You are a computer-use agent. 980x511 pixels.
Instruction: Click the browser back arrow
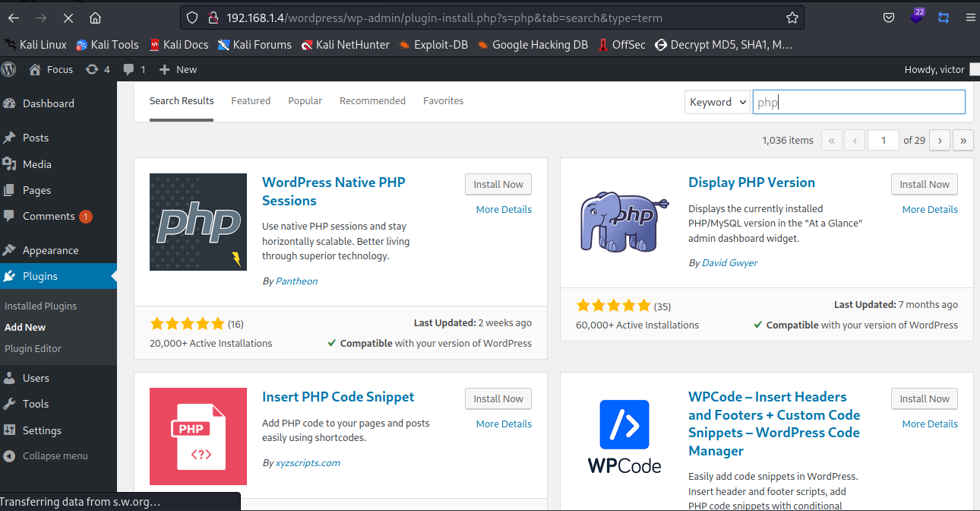coord(14,17)
